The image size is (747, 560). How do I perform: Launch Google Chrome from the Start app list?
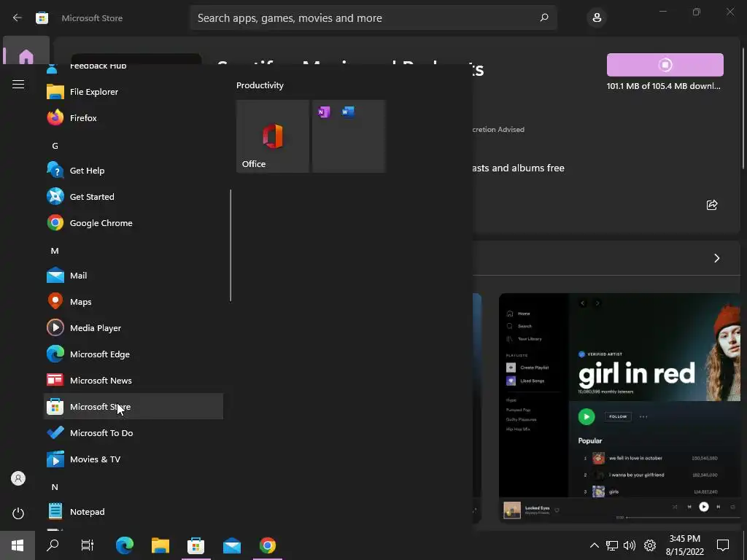[x=133, y=223]
